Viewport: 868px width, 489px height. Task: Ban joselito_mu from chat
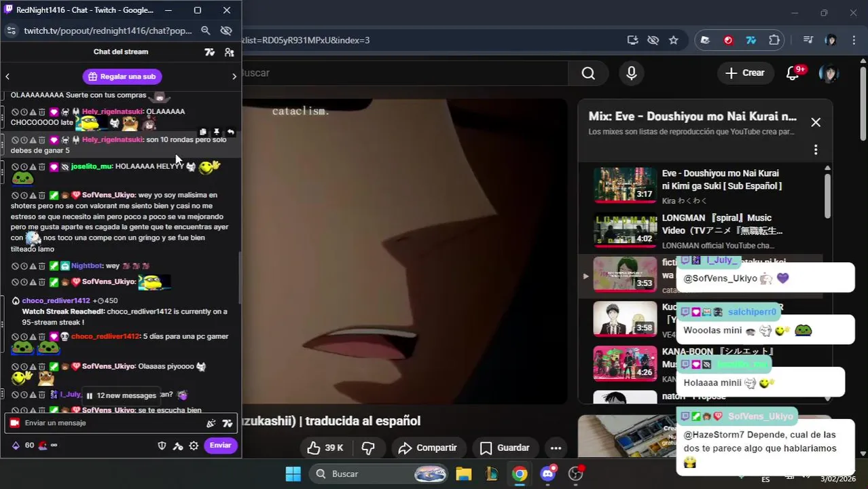coord(15,167)
